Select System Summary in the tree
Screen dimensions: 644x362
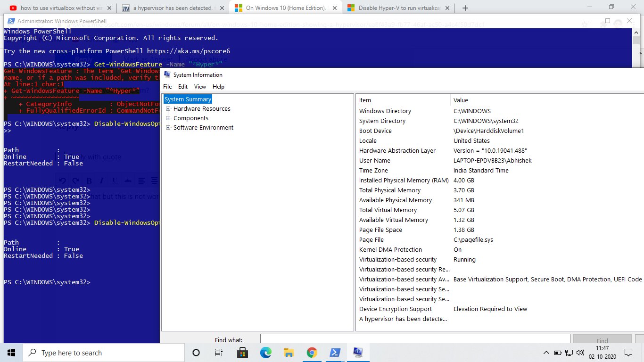point(188,99)
